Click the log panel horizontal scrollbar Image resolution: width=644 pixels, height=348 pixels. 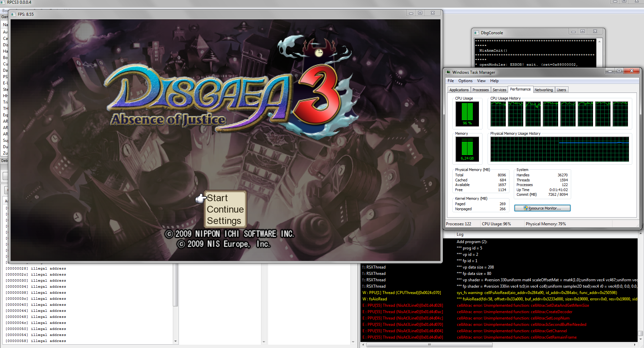point(429,345)
